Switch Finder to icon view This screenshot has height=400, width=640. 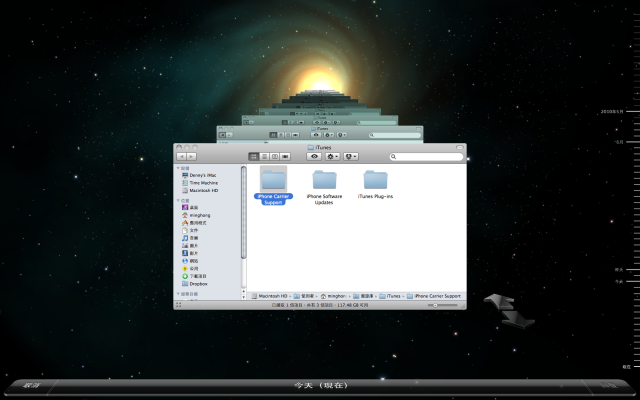pos(253,157)
